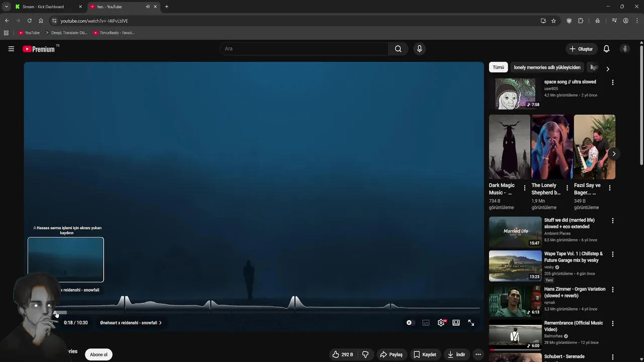
Task: Open the Remembrance (Official Music Video) link
Action: coord(573,326)
